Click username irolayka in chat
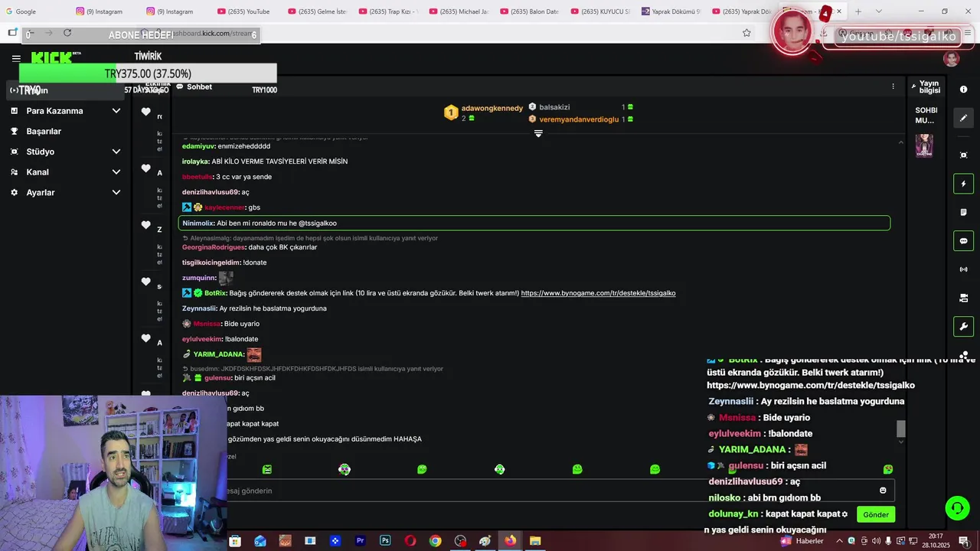The width and height of the screenshot is (980, 551). click(x=195, y=161)
